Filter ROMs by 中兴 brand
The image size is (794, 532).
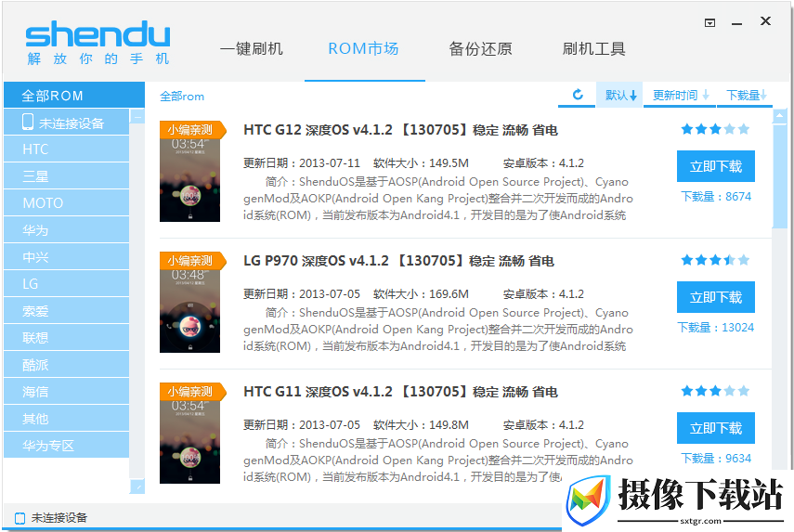(66, 256)
